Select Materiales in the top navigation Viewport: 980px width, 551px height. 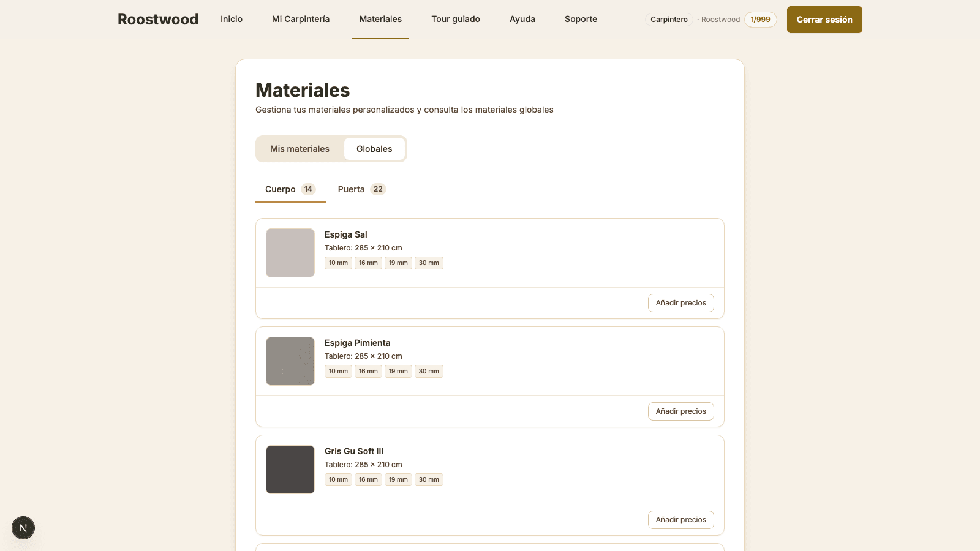[x=380, y=19]
